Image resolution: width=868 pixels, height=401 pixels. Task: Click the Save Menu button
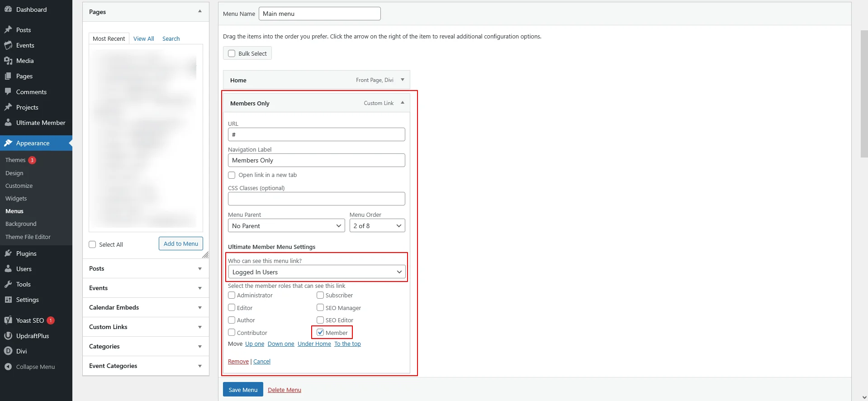tap(243, 390)
